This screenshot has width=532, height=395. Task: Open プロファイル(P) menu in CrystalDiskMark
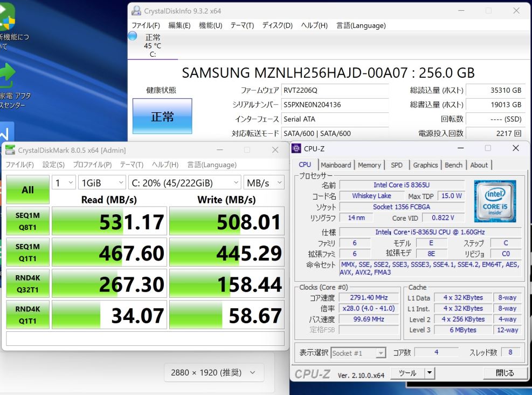click(x=92, y=165)
